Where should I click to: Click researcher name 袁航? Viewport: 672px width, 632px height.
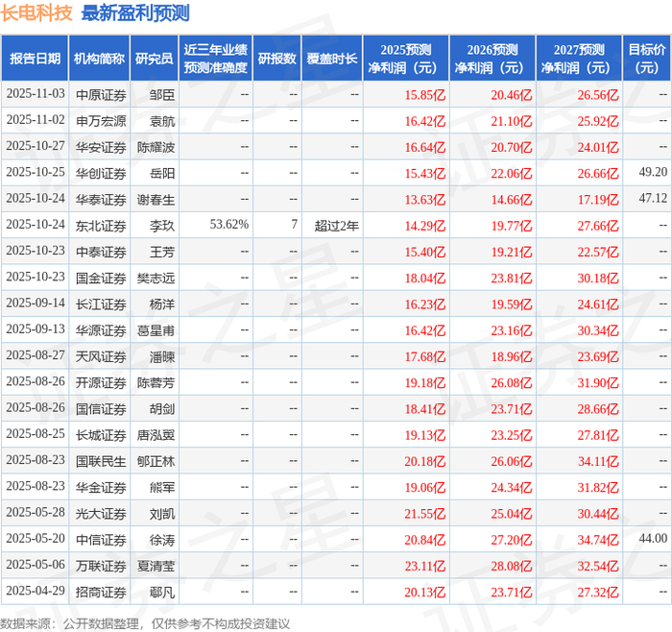162,121
